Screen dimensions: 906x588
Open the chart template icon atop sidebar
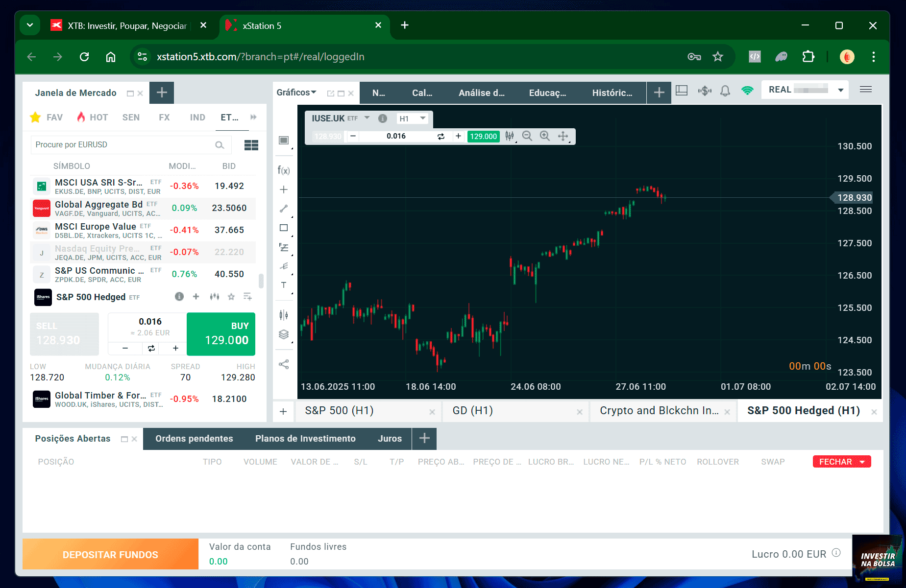[284, 140]
